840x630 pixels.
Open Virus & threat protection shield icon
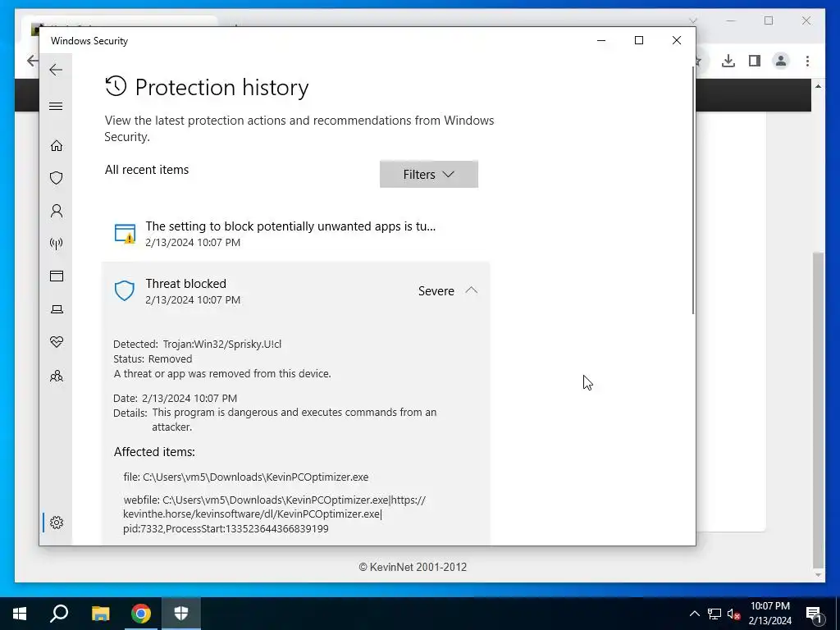click(57, 178)
